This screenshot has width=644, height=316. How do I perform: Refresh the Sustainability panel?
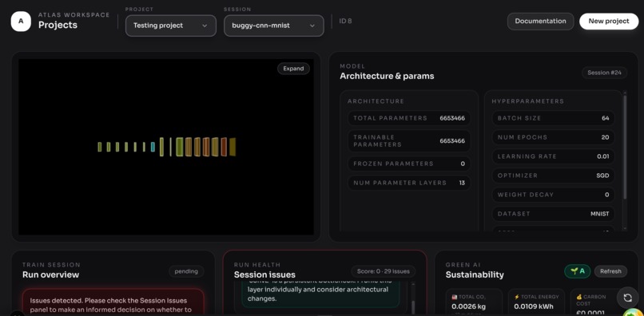click(610, 271)
